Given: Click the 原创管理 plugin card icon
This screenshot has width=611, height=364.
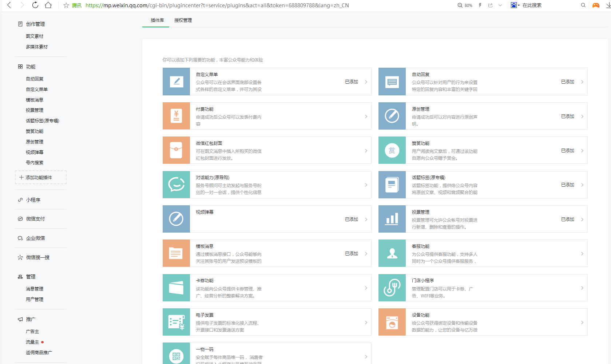Looking at the screenshot, I should click(x=392, y=116).
